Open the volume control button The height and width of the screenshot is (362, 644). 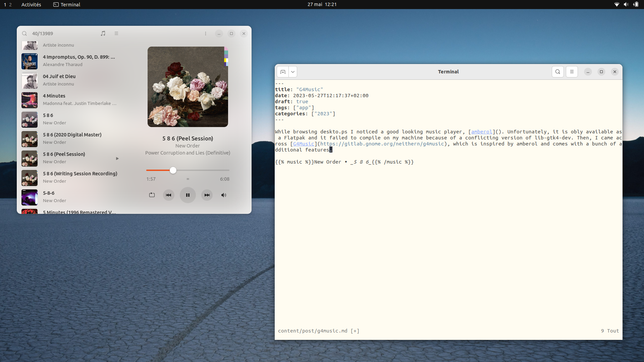[x=224, y=195]
